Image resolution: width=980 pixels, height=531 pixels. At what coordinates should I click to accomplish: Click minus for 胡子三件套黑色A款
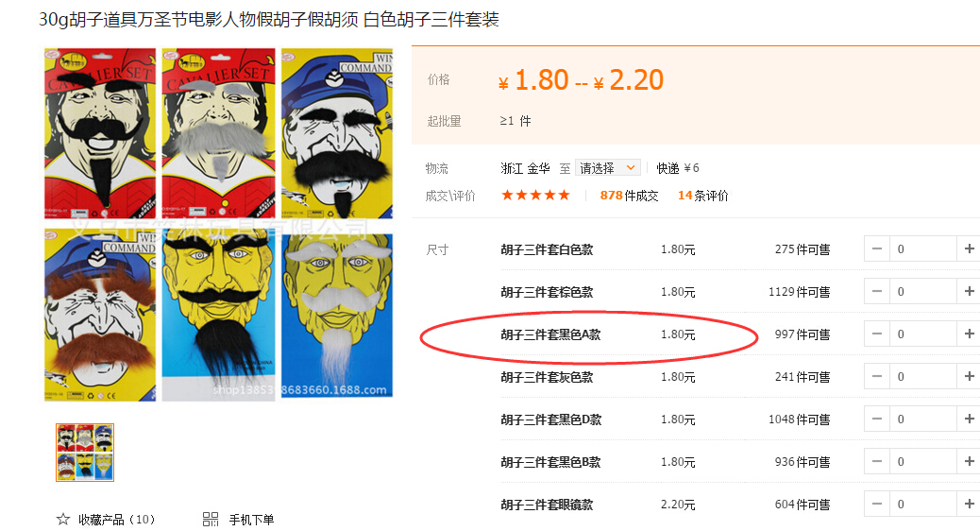877,334
